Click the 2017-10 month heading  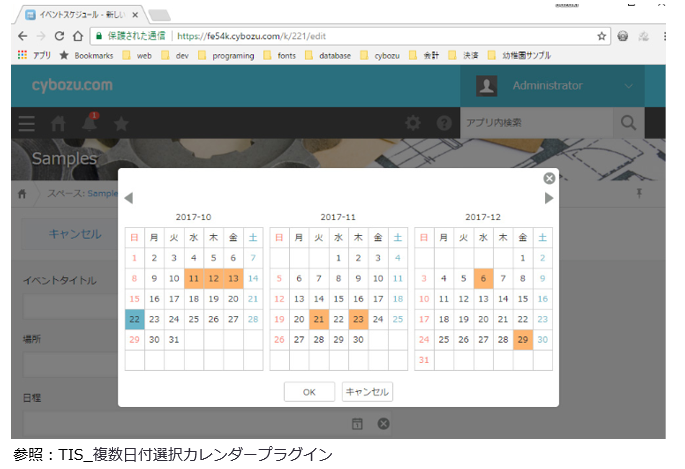[x=194, y=217]
